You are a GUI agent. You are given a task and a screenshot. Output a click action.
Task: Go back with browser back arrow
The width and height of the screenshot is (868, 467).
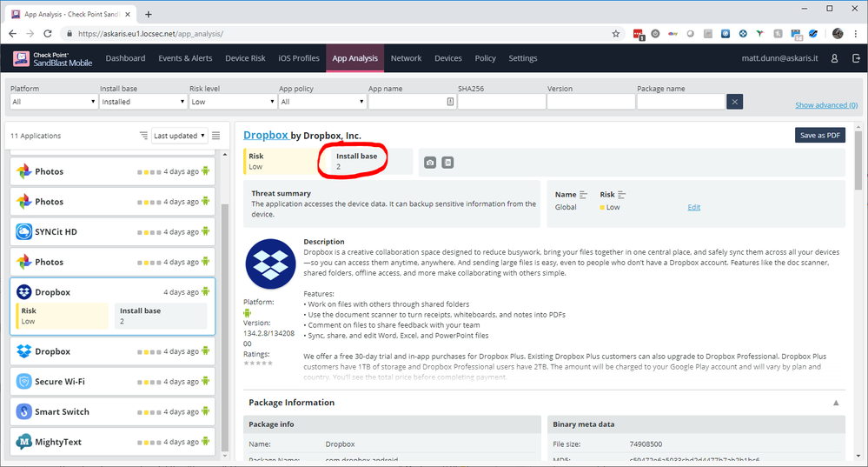(12, 34)
